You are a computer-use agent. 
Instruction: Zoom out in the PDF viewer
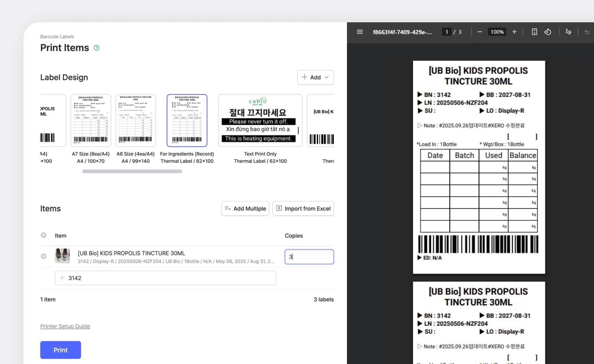point(480,32)
